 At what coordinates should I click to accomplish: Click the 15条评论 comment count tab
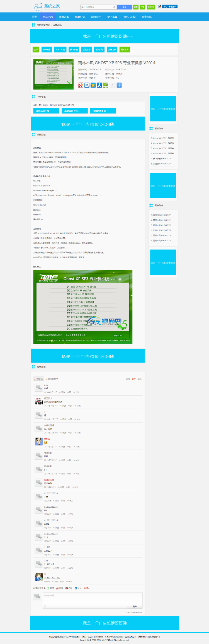coord(39,378)
